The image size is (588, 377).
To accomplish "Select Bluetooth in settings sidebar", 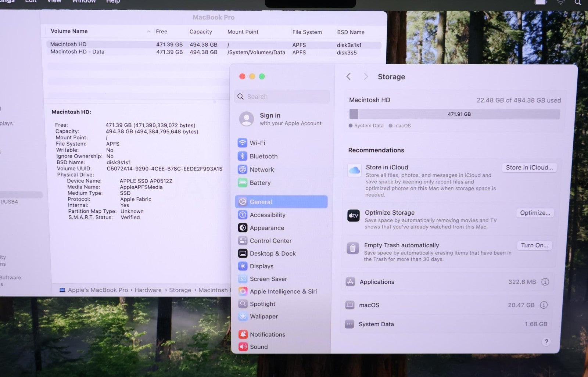I will [263, 156].
